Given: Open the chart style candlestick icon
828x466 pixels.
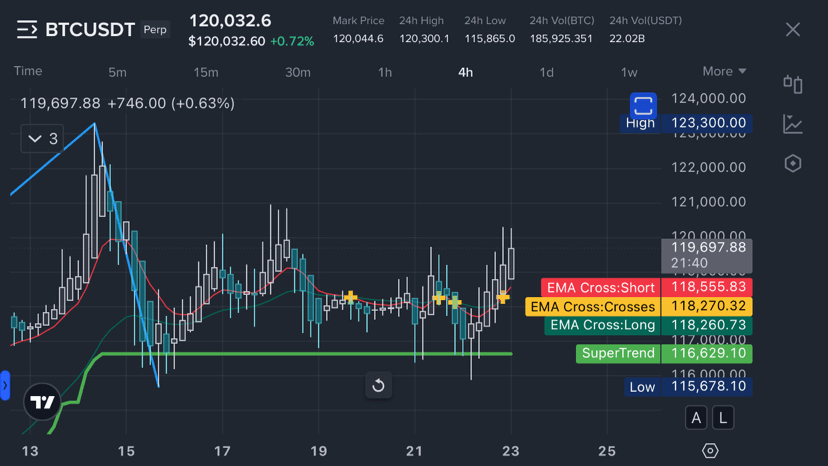Looking at the screenshot, I should [x=793, y=85].
